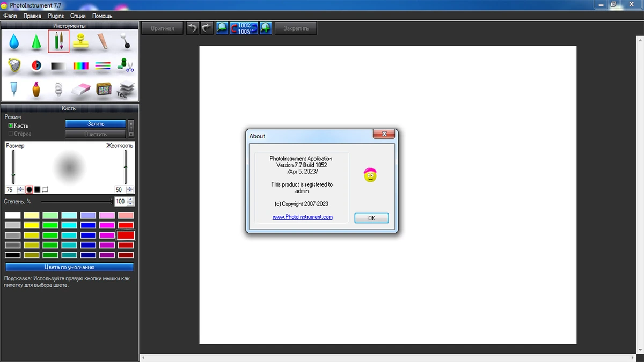Click the zoom in magnifier icon
The image size is (644, 362).
pos(266,28)
